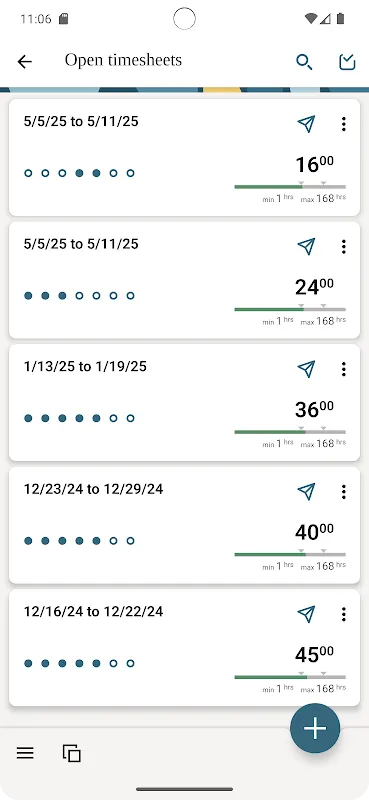Submit the 1/13/25 to 1/19/25 timesheet
Screen dimensions: 369x800
306,368
